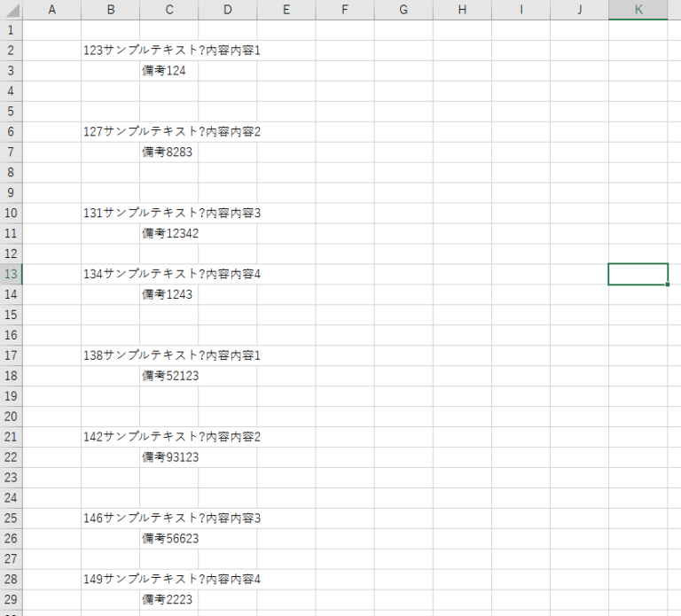Image resolution: width=681 pixels, height=616 pixels.
Task: Select column H header
Action: [x=462, y=10]
